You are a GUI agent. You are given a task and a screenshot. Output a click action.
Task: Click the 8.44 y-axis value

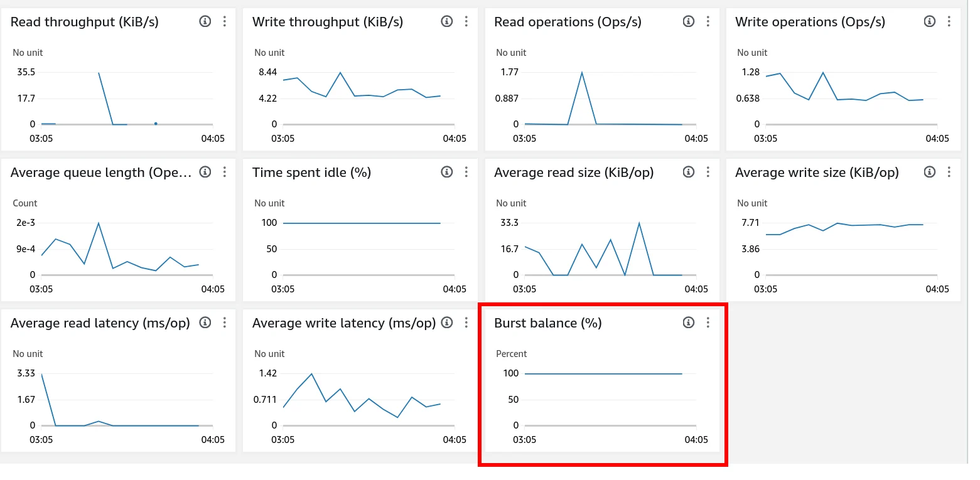coord(267,72)
